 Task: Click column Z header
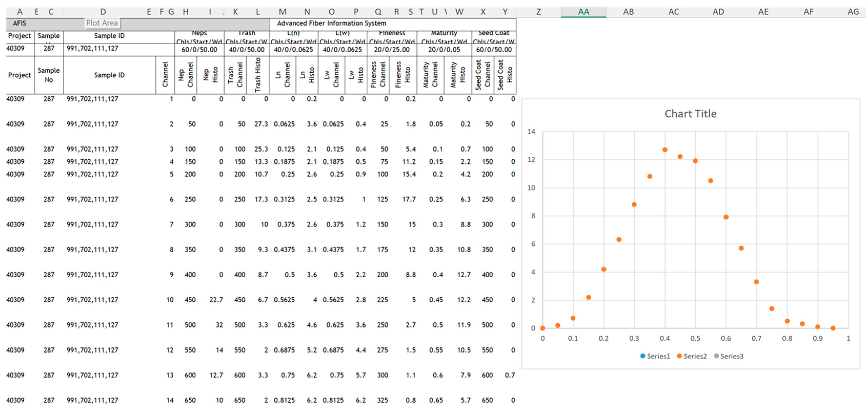538,12
